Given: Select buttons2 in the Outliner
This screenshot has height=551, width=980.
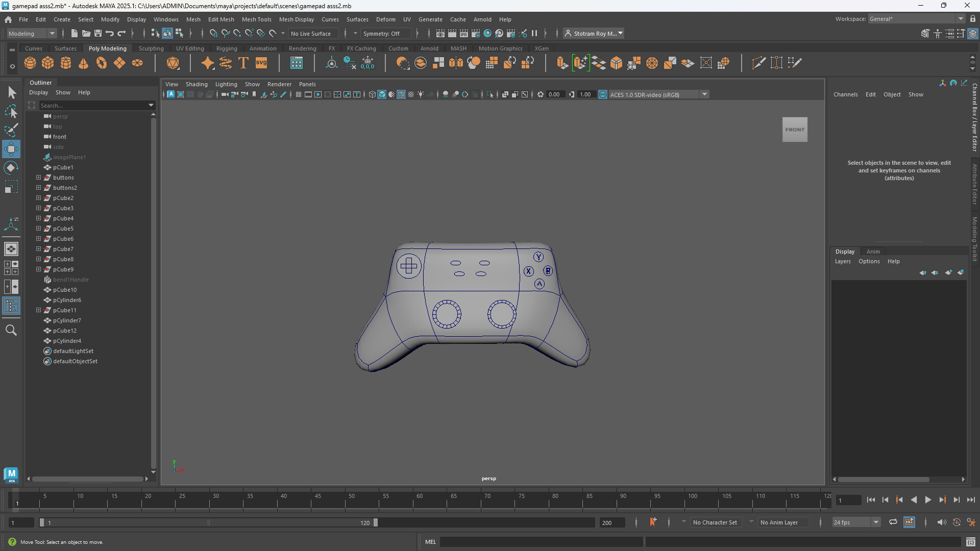Looking at the screenshot, I should pyautogui.click(x=65, y=188).
